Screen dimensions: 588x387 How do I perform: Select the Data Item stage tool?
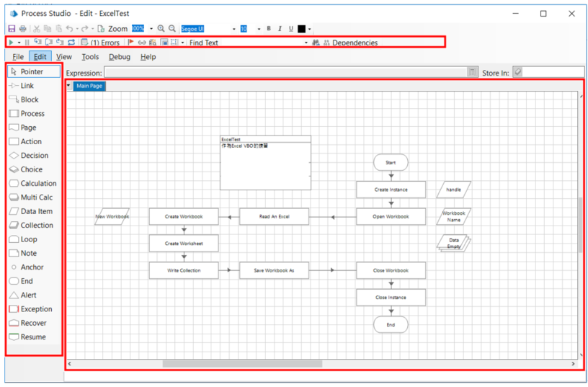point(34,211)
